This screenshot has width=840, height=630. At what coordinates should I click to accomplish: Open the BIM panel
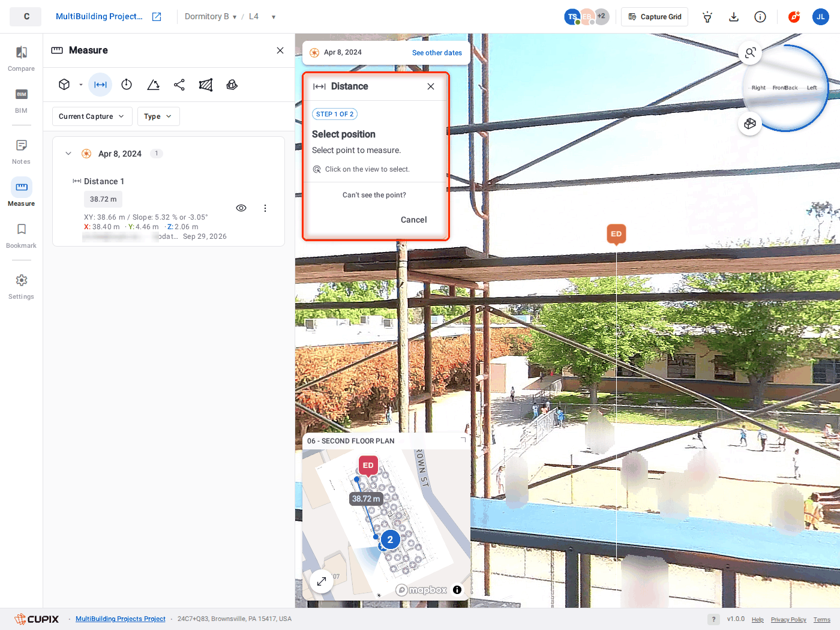pyautogui.click(x=21, y=101)
